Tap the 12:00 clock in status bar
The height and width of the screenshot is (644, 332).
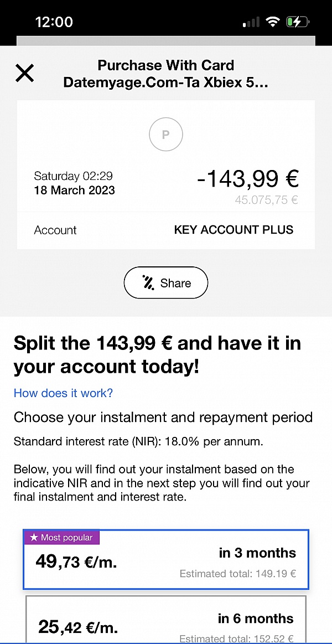coord(54,22)
